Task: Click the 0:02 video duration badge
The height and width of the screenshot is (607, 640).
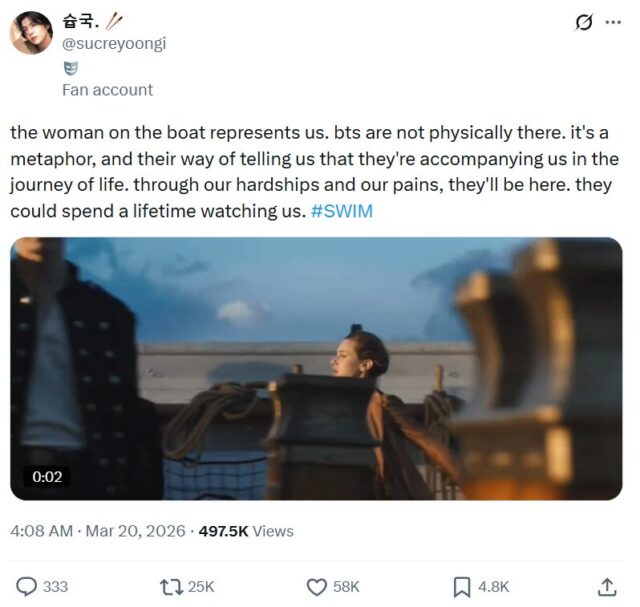Action: (47, 476)
